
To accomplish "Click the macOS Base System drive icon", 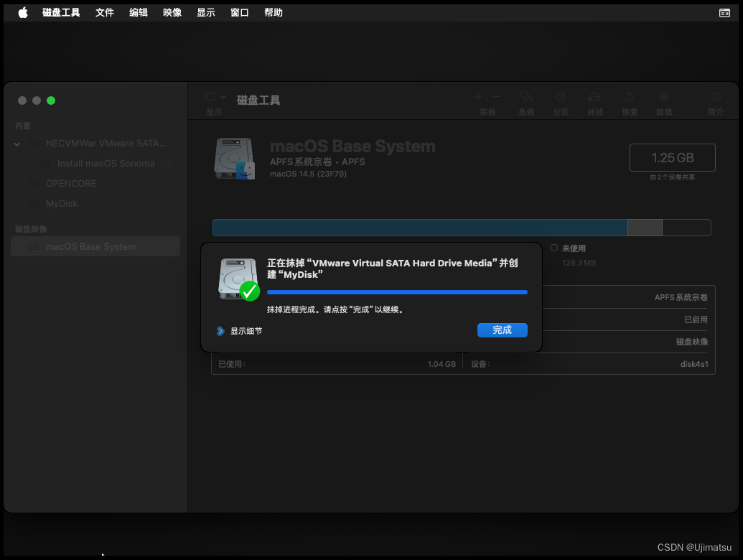I will (x=235, y=158).
